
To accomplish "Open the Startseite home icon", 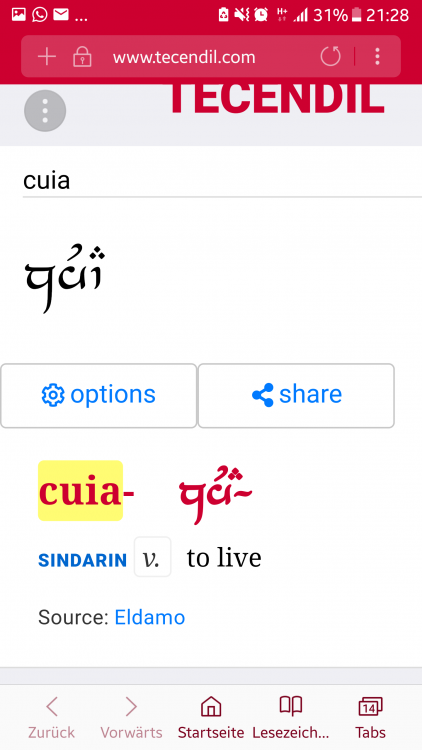I will [x=211, y=717].
